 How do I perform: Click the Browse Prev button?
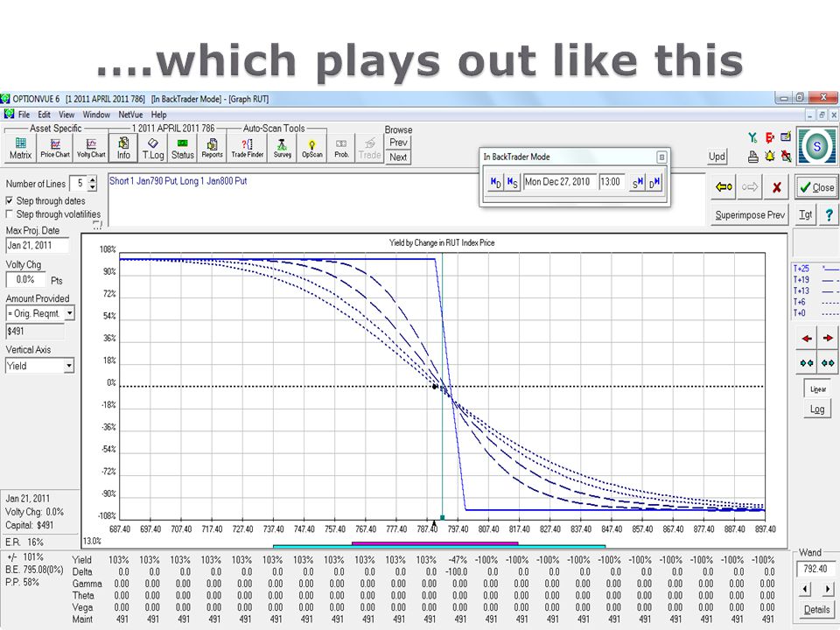pos(398,143)
